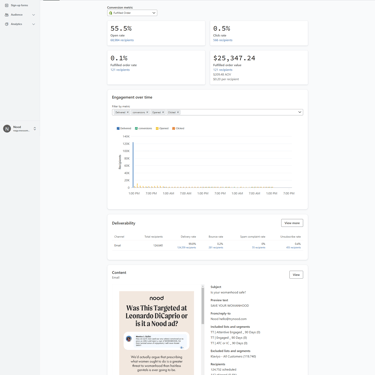This screenshot has height=375, width=375.
Task: Click the 'SAVE YOUR WOMANHOOD' preview text
Action: pos(230,306)
